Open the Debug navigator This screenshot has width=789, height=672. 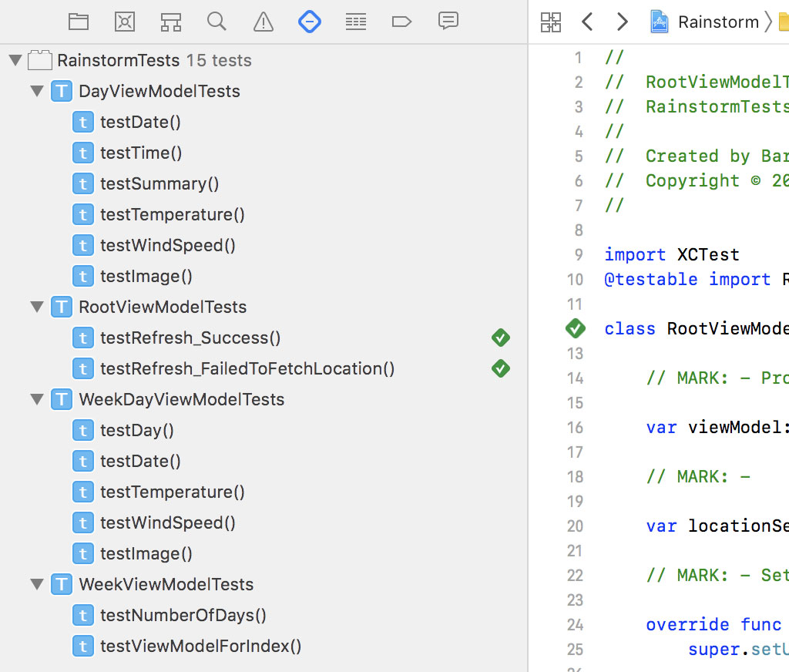point(355,22)
